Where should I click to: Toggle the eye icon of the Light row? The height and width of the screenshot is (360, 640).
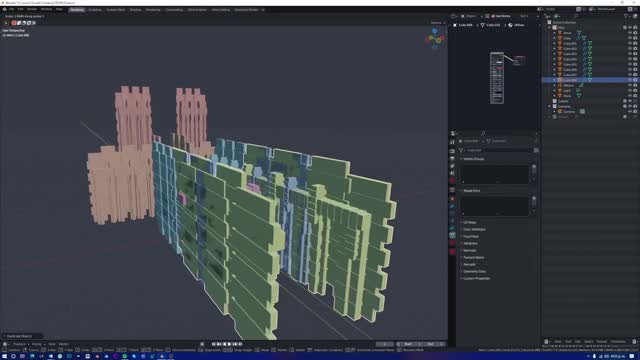point(630,91)
